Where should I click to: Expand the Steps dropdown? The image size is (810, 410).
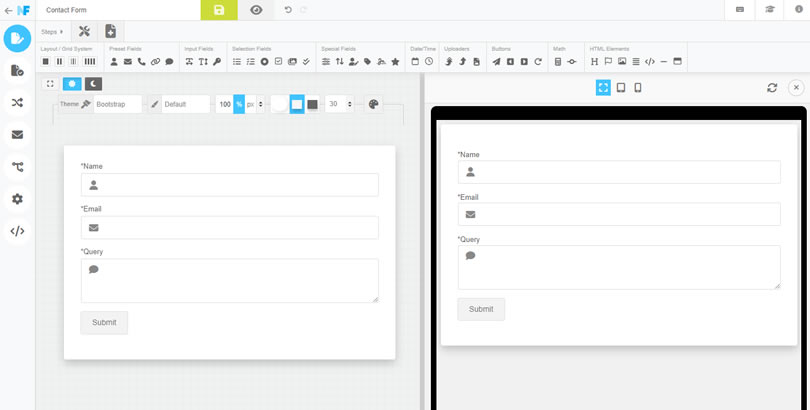click(52, 32)
